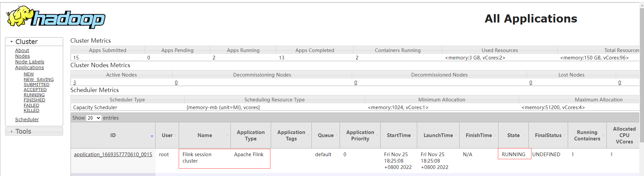Screen dimensions: 644x176
Task: Sort table by Running Containers column
Action: [587, 135]
